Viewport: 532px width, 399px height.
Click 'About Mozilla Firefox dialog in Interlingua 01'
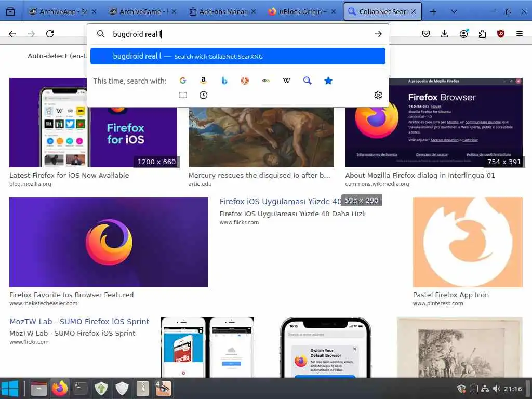[420, 176]
